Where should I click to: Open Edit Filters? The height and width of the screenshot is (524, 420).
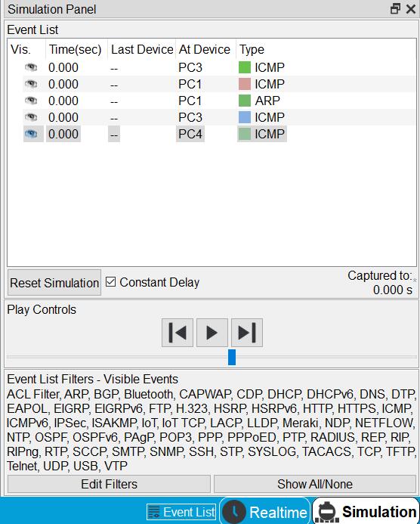tap(110, 484)
